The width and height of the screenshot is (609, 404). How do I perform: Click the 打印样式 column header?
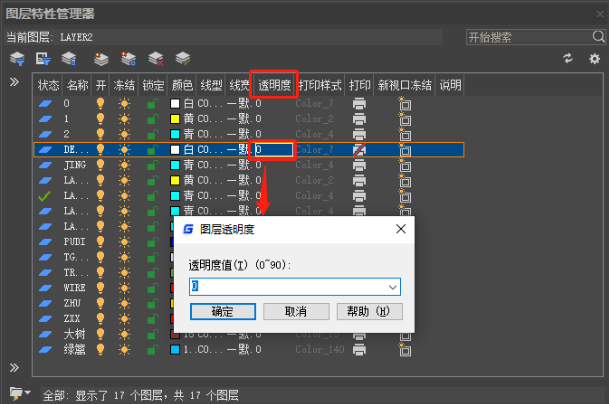(x=320, y=84)
